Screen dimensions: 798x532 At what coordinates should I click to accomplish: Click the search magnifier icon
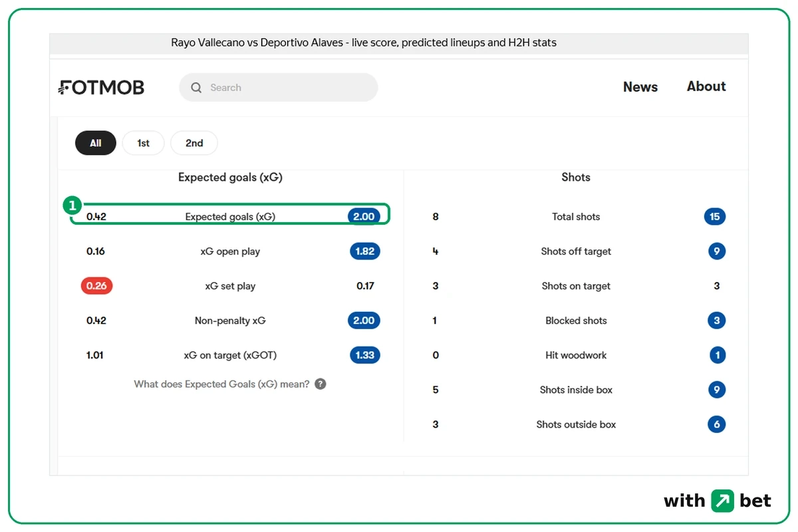tap(196, 87)
